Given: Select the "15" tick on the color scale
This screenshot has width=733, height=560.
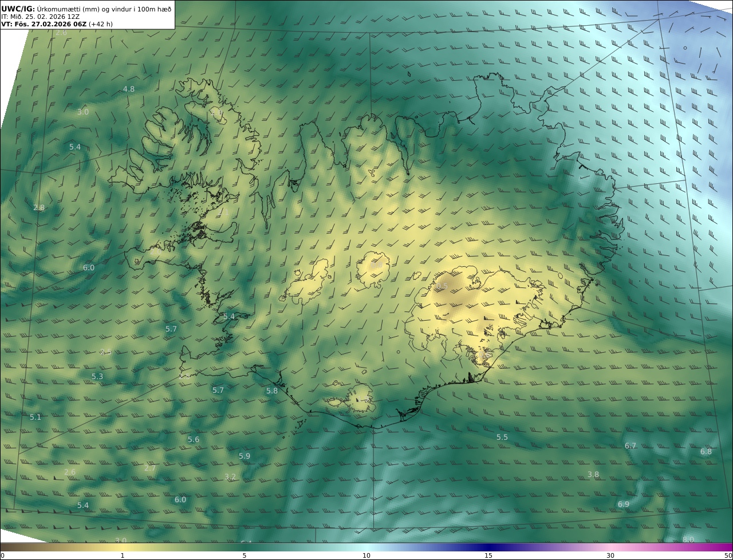Looking at the screenshot, I should click(x=488, y=555).
